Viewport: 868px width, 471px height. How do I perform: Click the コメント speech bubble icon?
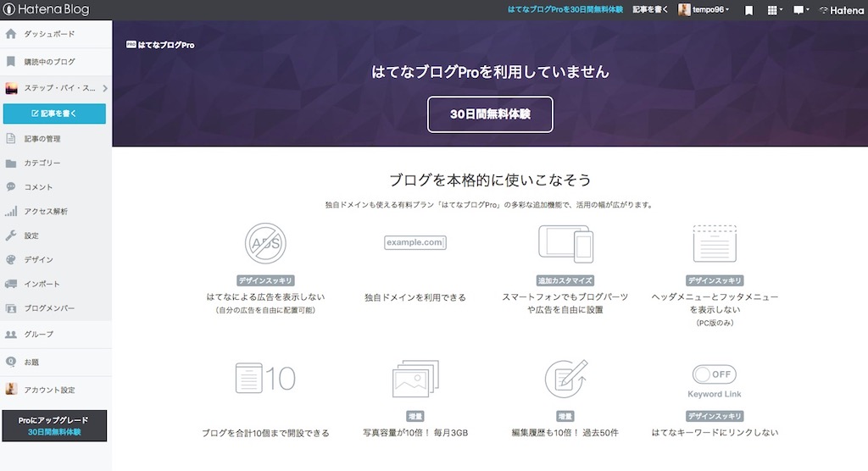coord(10,187)
